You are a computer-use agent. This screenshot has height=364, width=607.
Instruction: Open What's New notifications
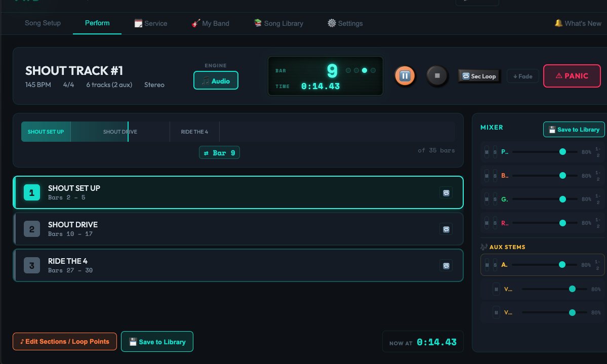tap(578, 23)
